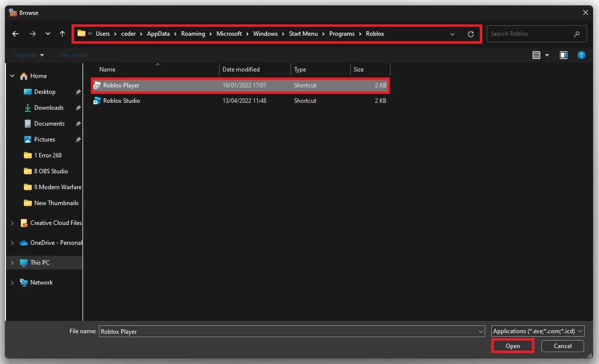Select the OneDrive cloud icon
This screenshot has width=599, height=364.
click(x=24, y=243)
